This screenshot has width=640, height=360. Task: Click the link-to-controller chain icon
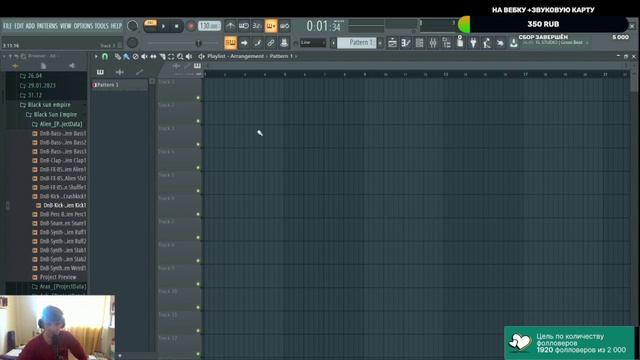pyautogui.click(x=271, y=42)
